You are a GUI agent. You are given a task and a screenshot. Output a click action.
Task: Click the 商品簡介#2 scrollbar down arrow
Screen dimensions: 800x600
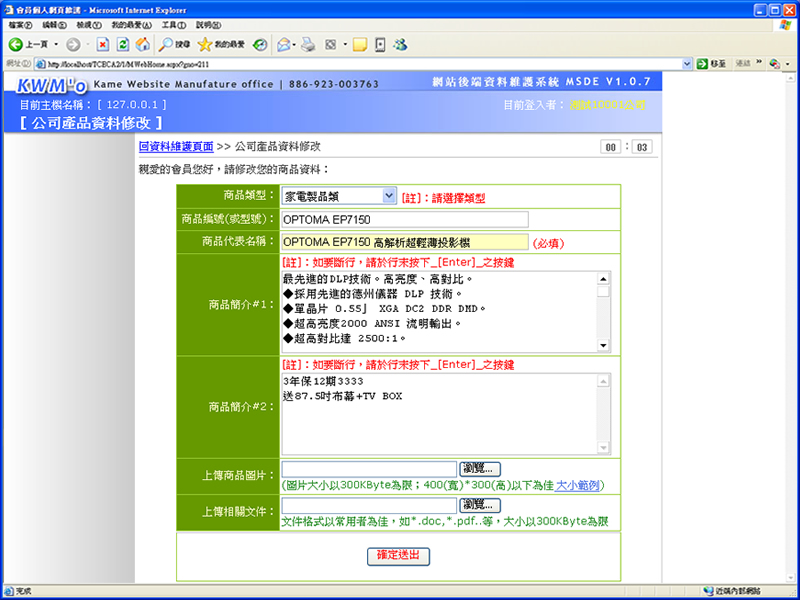(x=604, y=447)
